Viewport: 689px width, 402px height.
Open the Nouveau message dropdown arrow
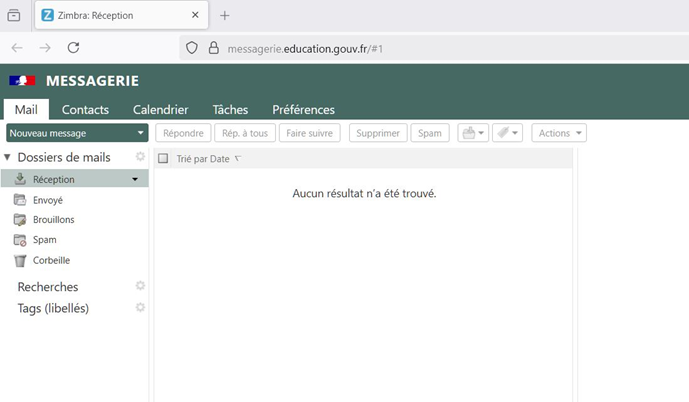point(141,133)
